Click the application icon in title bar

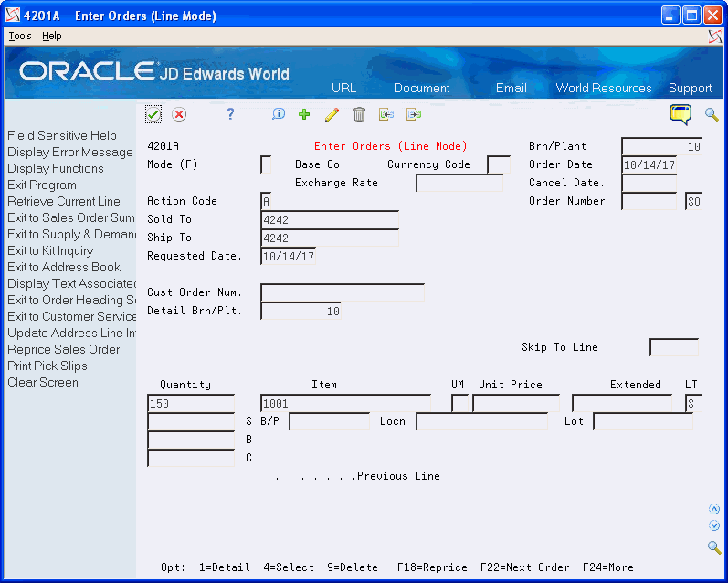click(13, 16)
